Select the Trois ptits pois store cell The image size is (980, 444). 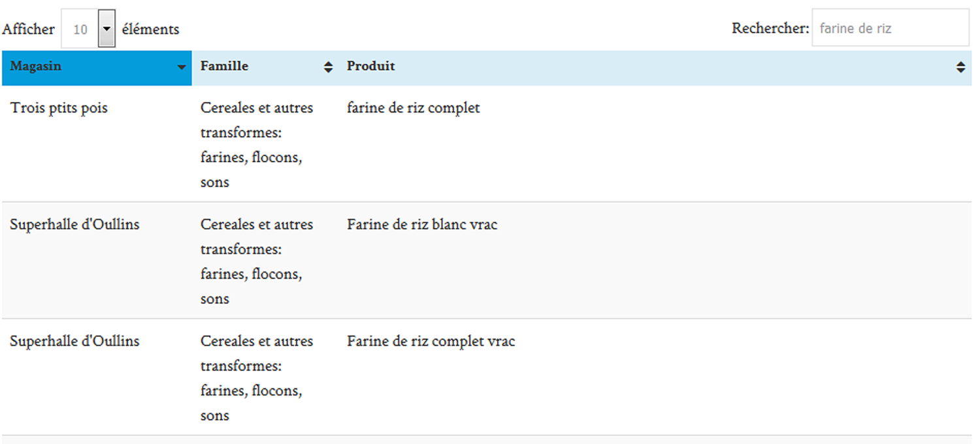click(59, 109)
